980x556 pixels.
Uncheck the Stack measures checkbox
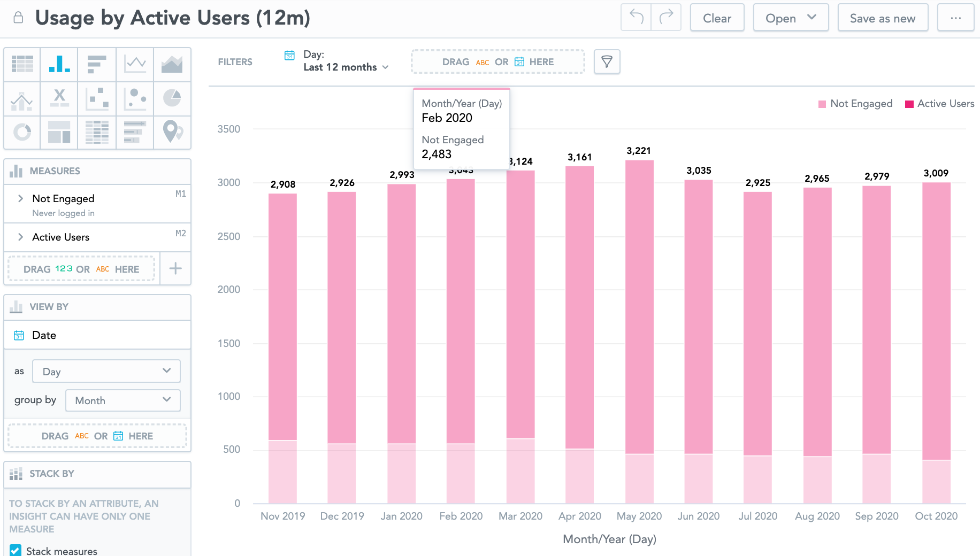[x=16, y=550]
